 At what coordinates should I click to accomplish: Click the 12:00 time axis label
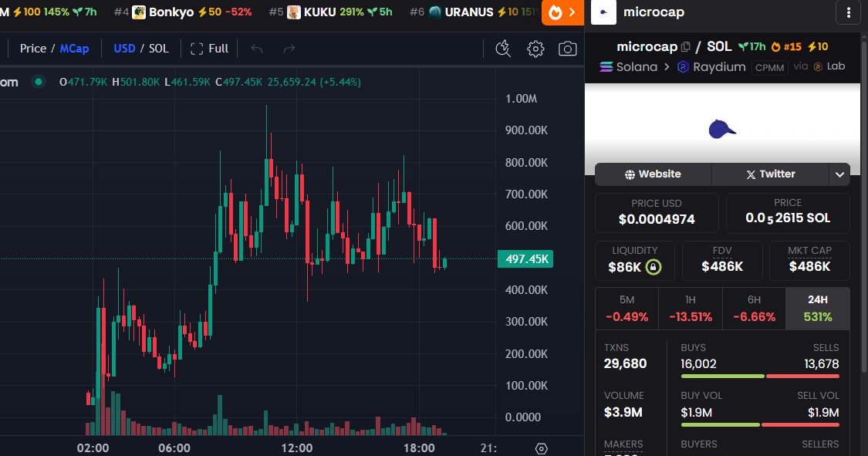[x=297, y=448]
